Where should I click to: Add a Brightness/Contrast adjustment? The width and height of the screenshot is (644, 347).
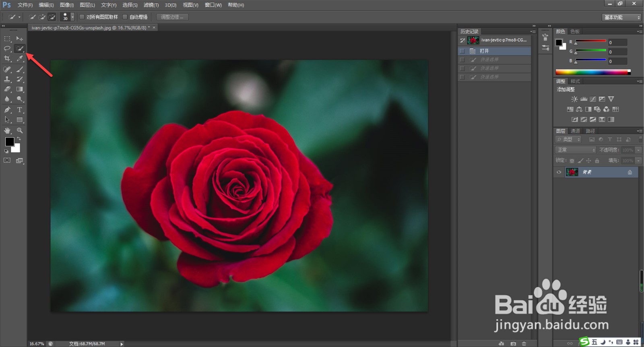(x=574, y=99)
